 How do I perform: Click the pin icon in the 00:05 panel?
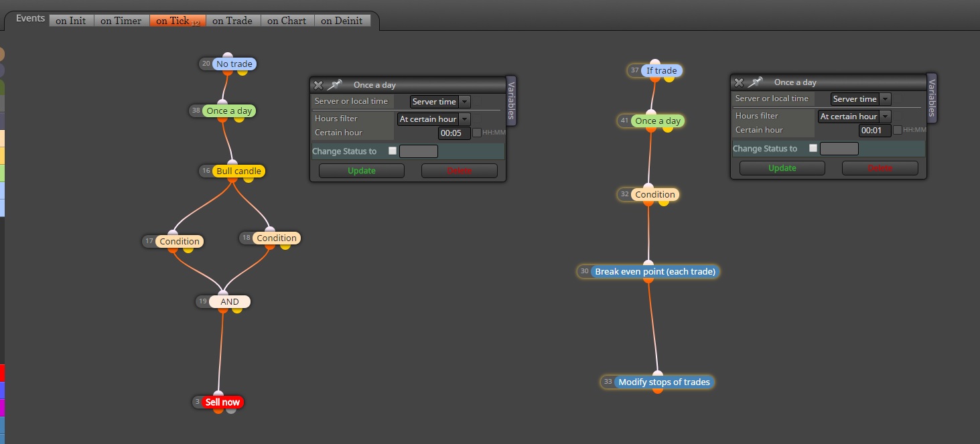point(334,84)
